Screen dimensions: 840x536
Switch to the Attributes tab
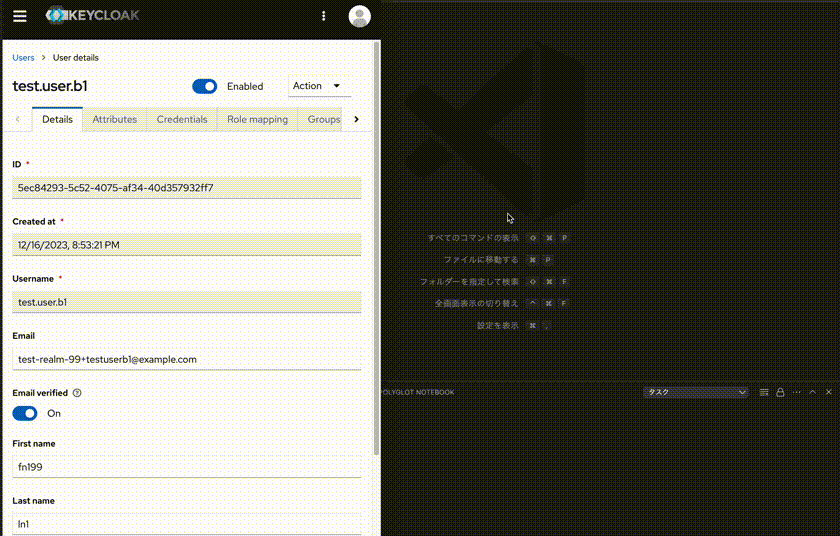point(115,119)
